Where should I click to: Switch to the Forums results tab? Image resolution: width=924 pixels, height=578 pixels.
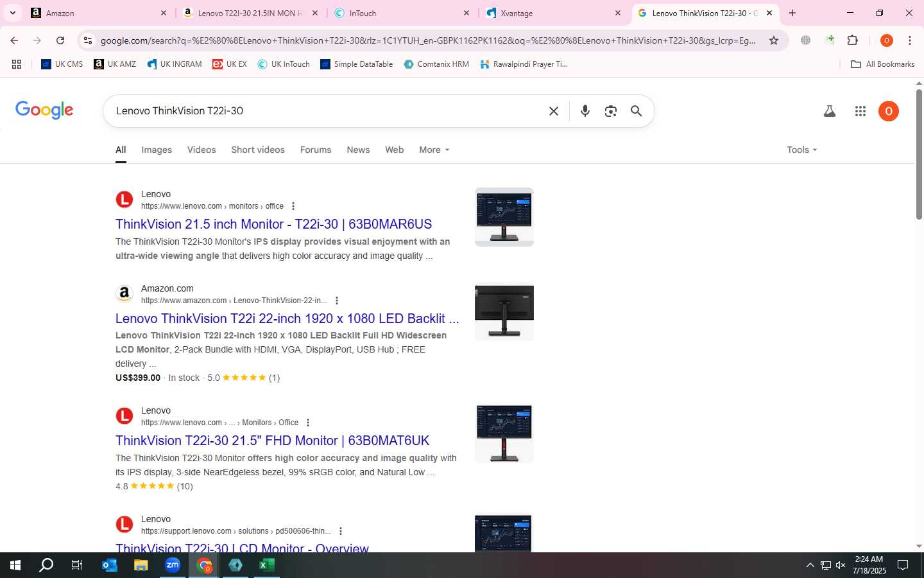coord(316,150)
